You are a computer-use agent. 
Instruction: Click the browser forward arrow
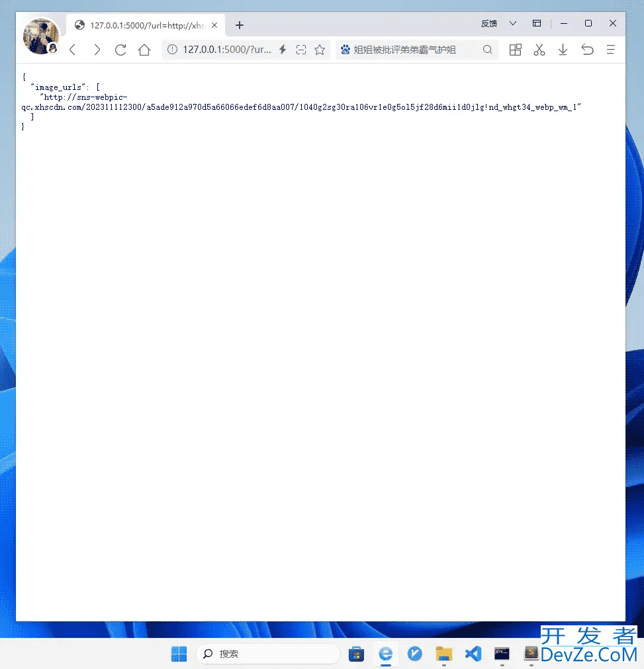(97, 50)
